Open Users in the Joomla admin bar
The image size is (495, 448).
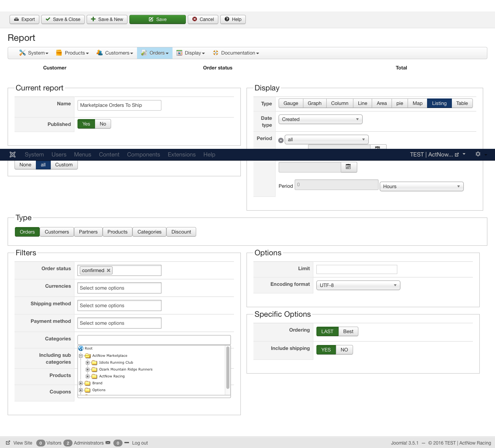59,155
